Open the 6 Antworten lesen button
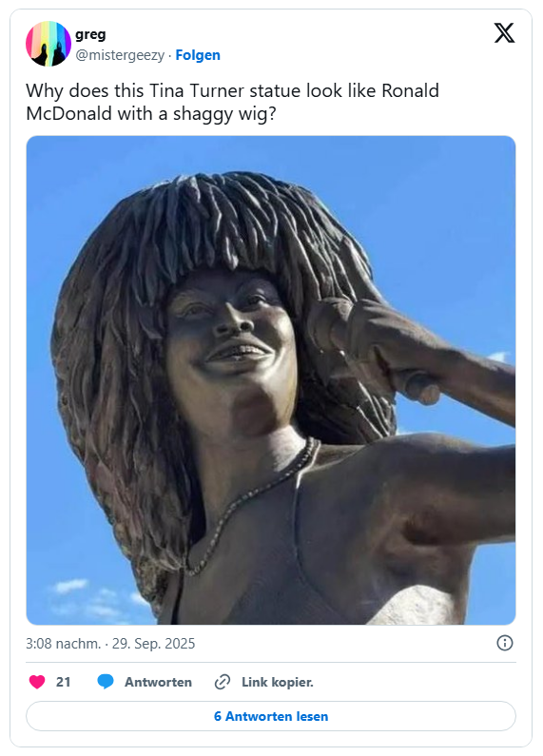This screenshot has width=543, height=756. pos(271,716)
